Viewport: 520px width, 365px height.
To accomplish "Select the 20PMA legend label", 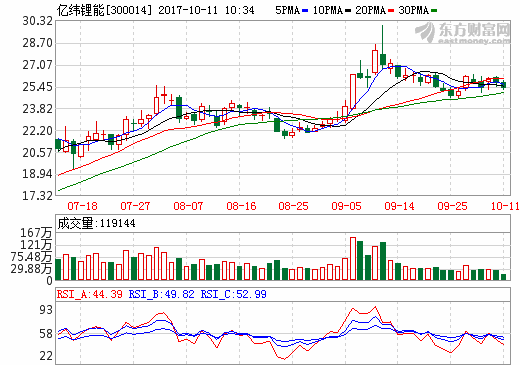I will [371, 11].
